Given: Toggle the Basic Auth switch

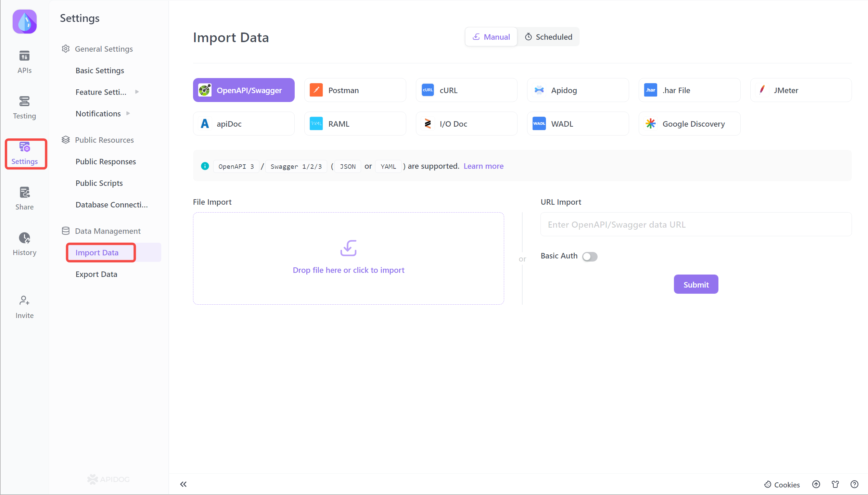Looking at the screenshot, I should click(x=590, y=256).
